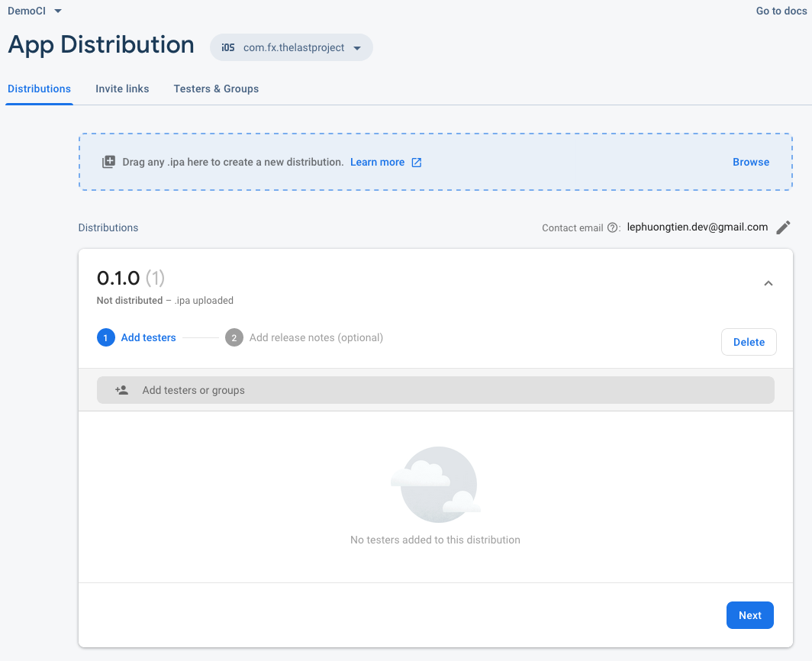
Task: Click the lephuongtien.dev@gmail.com email text
Action: (697, 227)
